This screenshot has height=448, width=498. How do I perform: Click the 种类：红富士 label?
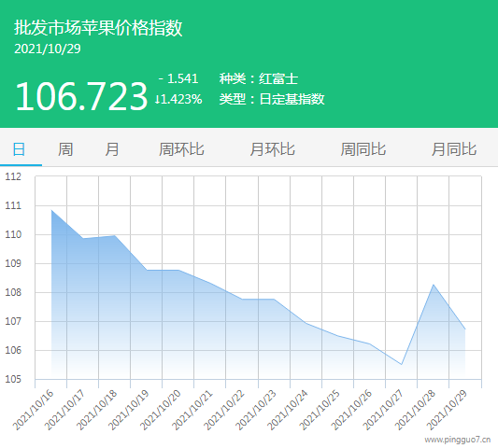(x=259, y=78)
